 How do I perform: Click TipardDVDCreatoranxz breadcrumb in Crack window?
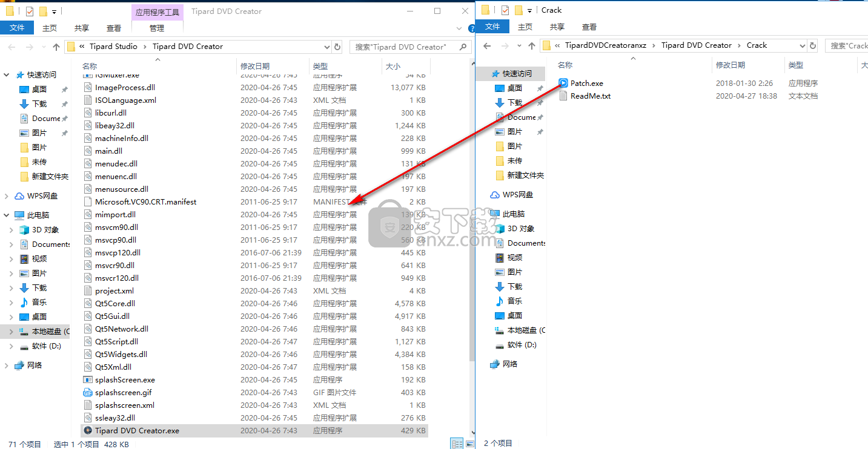[606, 45]
